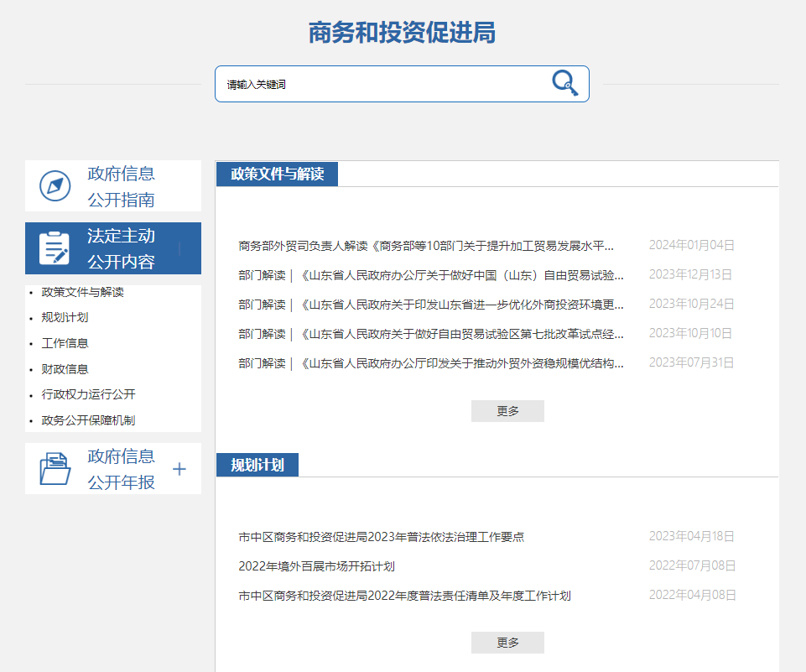Screen dimensions: 806x672
Task: Open 部门解读 article on 做好中国（山东）自由贸易试验
Action: tap(431, 275)
